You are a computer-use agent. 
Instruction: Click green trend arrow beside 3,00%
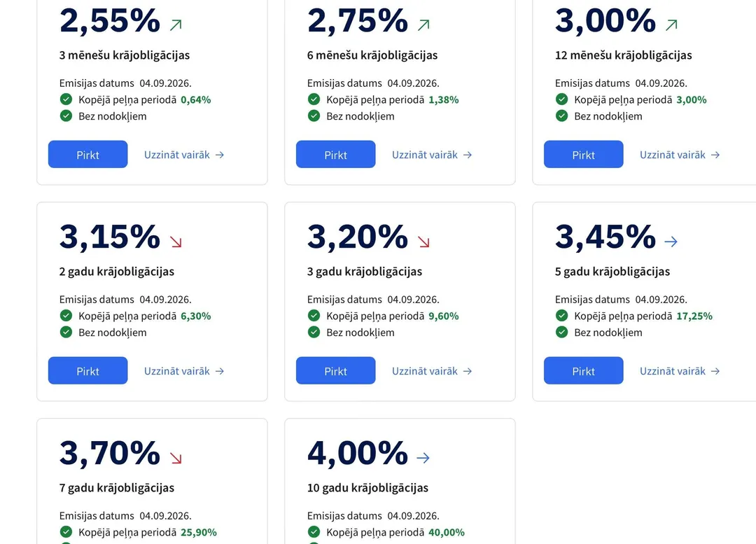click(671, 25)
